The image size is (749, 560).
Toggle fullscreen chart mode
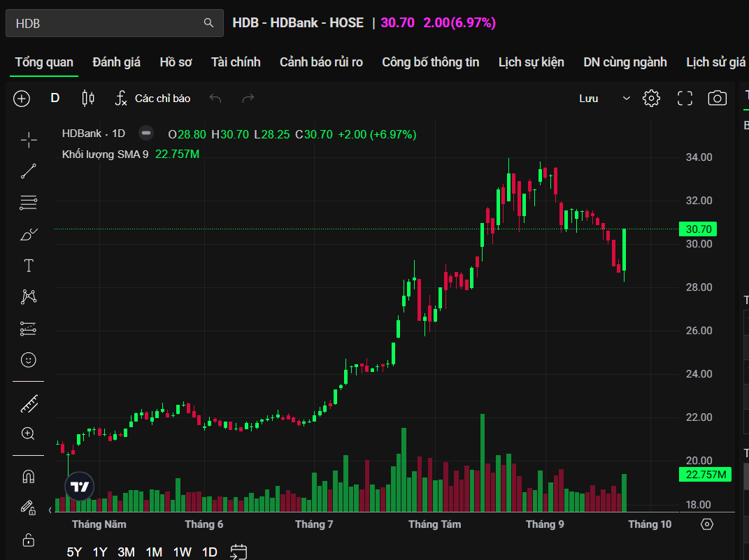click(x=685, y=99)
